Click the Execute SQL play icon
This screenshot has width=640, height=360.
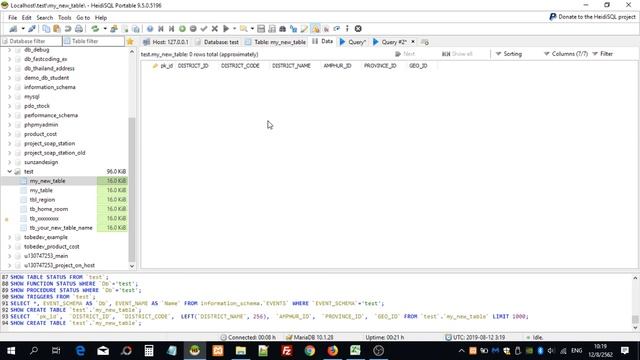coord(226,29)
